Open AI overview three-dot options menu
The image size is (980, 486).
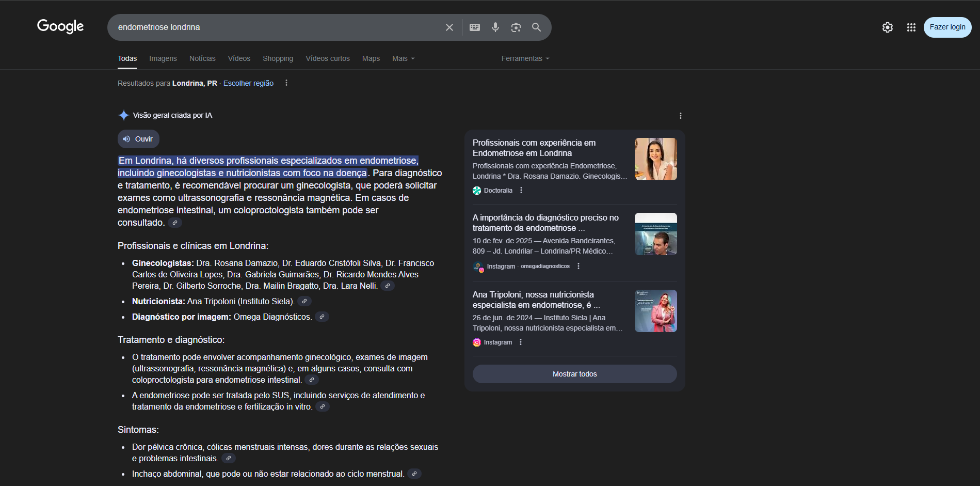[x=681, y=116]
